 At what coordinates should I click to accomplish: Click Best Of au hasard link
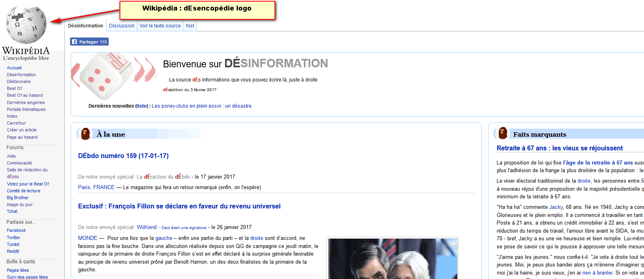point(25,95)
